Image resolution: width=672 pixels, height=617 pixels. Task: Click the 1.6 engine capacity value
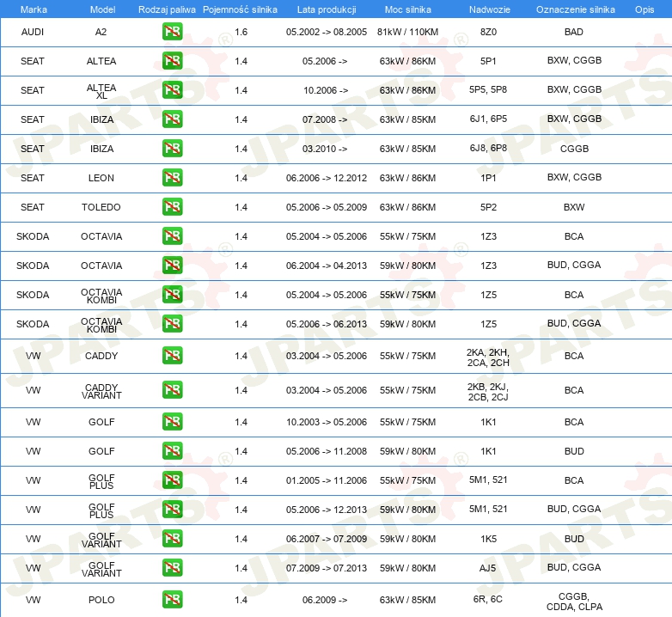click(241, 32)
